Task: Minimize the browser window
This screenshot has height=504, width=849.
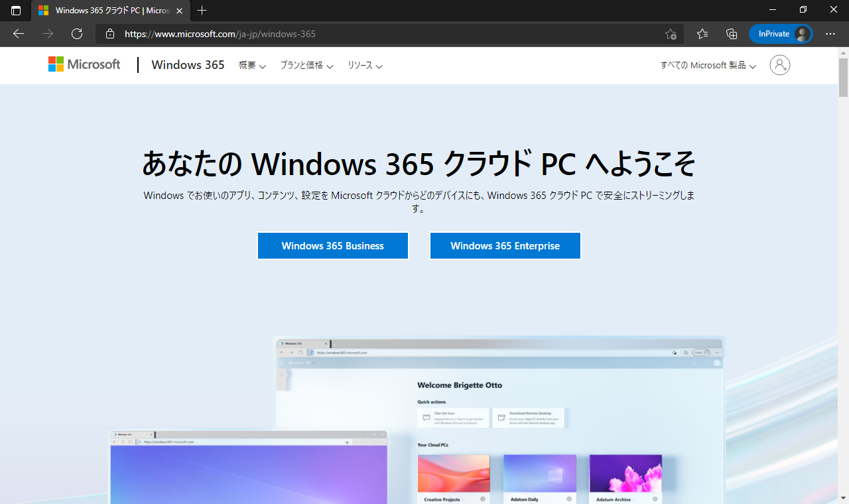Action: coord(772,10)
